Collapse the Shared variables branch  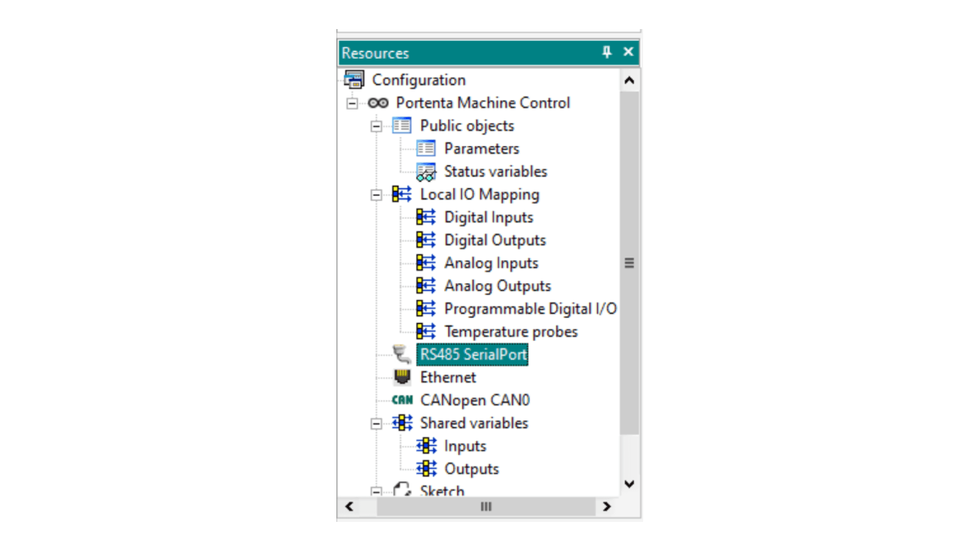click(376, 423)
